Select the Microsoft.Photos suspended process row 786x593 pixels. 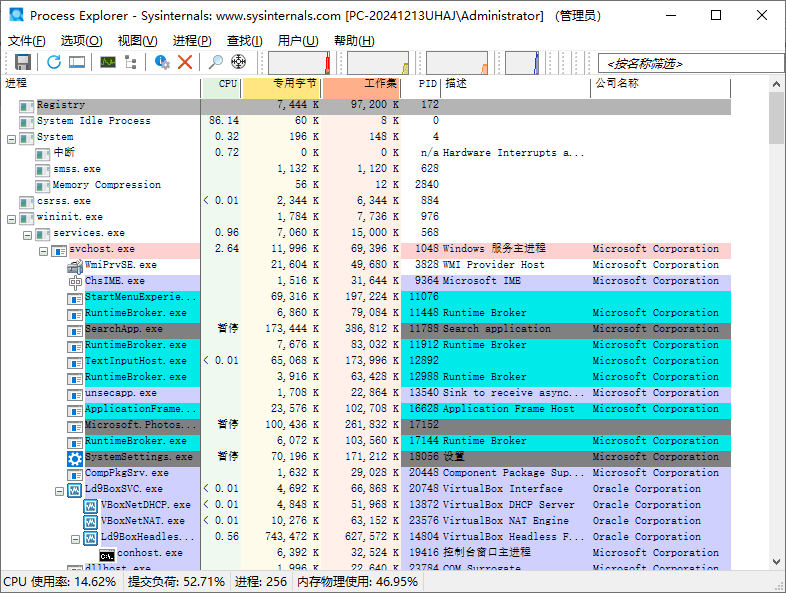366,425
